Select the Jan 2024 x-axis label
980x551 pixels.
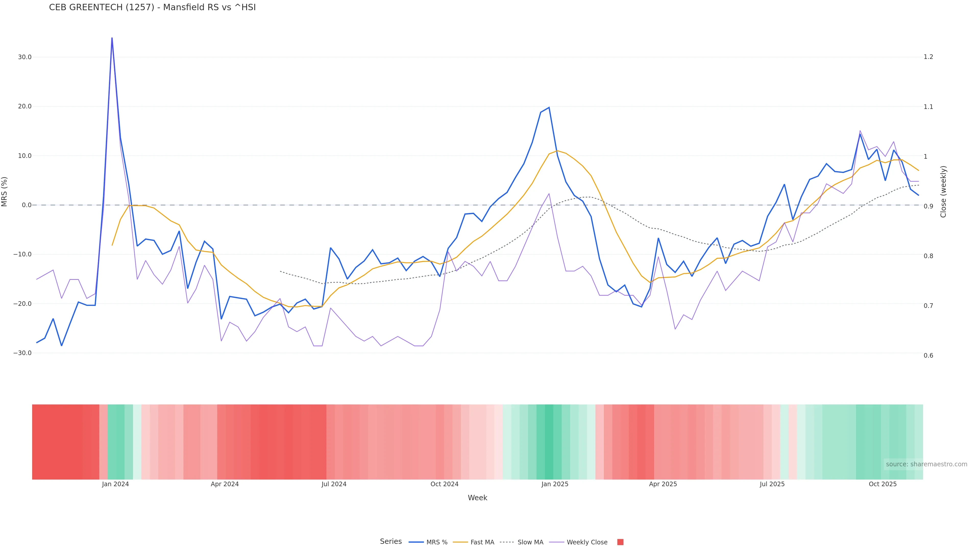pos(115,484)
